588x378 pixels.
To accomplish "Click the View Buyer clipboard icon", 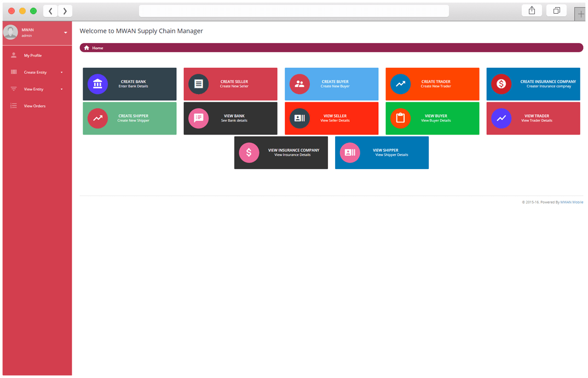I will tap(400, 118).
